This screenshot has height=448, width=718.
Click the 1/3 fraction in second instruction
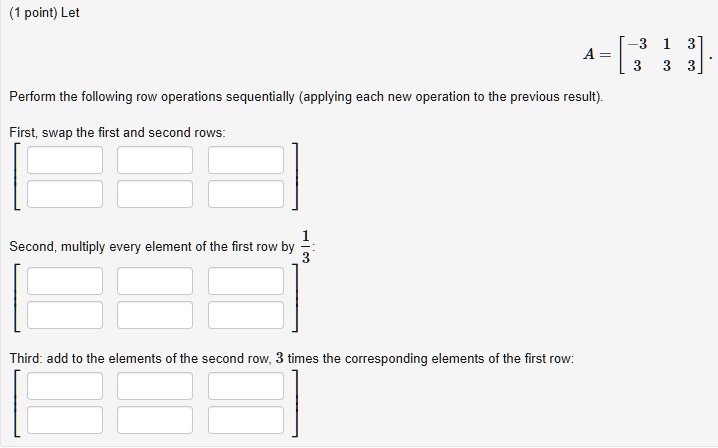305,247
